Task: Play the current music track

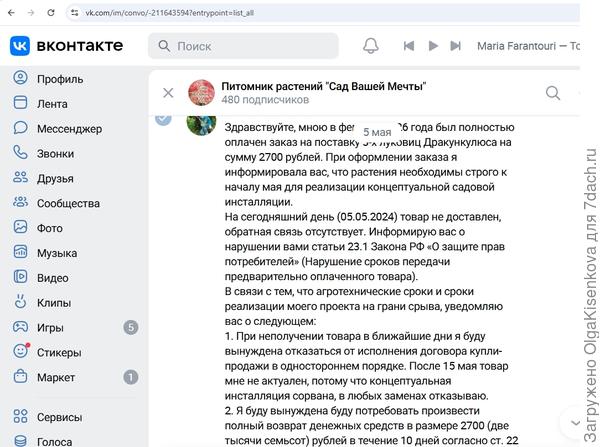Action: click(x=433, y=46)
